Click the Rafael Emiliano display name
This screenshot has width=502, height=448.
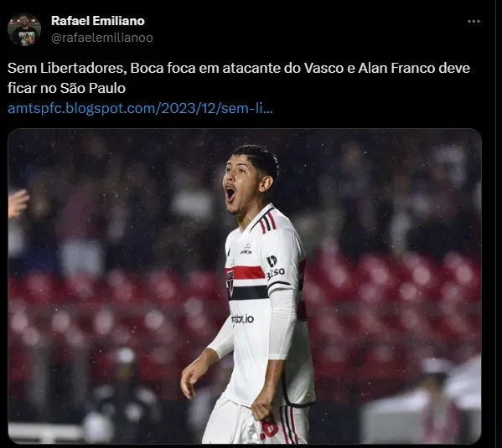98,21
